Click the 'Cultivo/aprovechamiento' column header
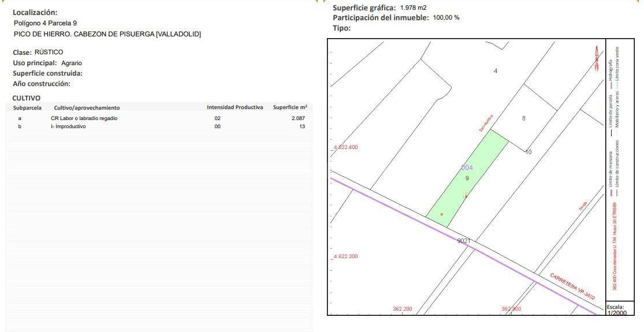The image size is (644, 332). [87, 108]
